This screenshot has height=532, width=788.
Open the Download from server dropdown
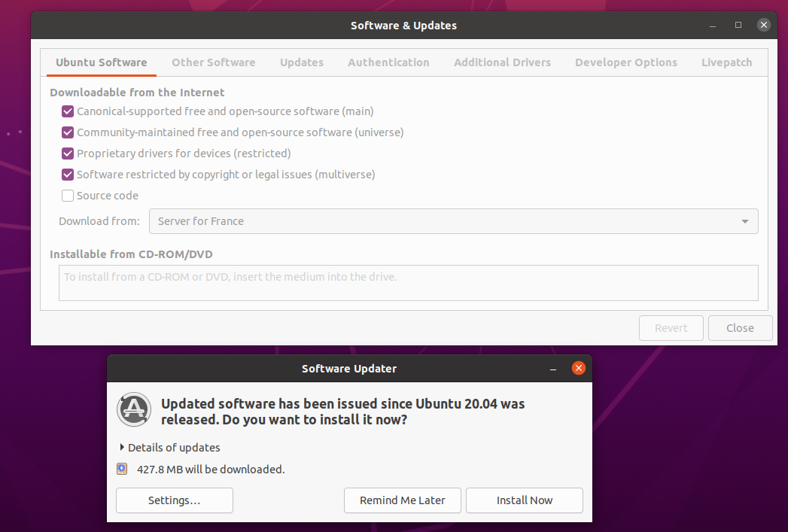(x=453, y=221)
